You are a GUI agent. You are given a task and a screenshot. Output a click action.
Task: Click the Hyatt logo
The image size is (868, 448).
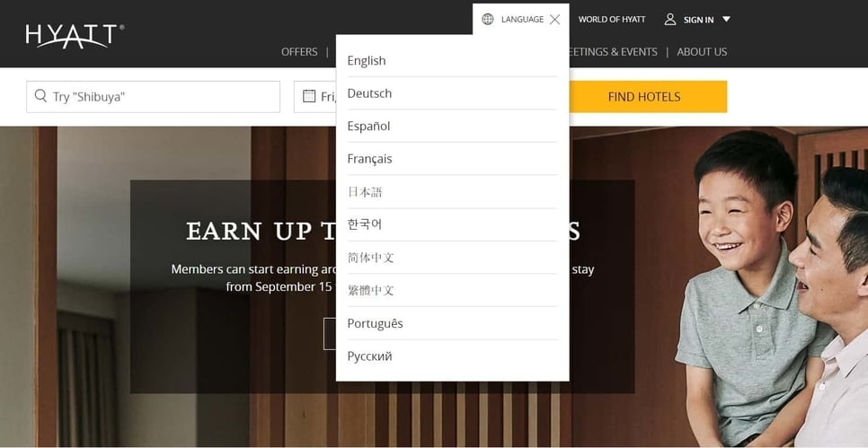click(x=75, y=36)
